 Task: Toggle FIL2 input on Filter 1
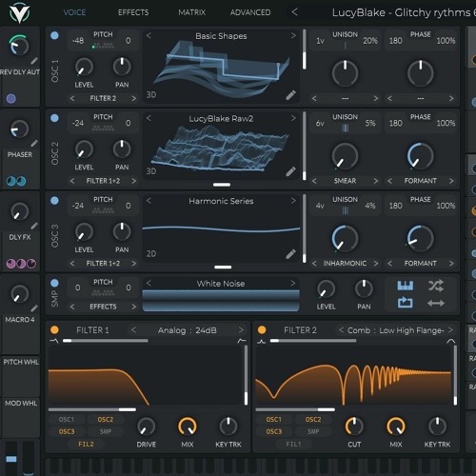[86, 445]
